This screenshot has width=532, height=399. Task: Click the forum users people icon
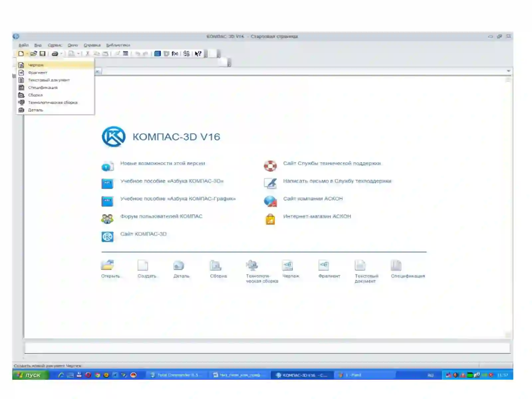pyautogui.click(x=107, y=218)
